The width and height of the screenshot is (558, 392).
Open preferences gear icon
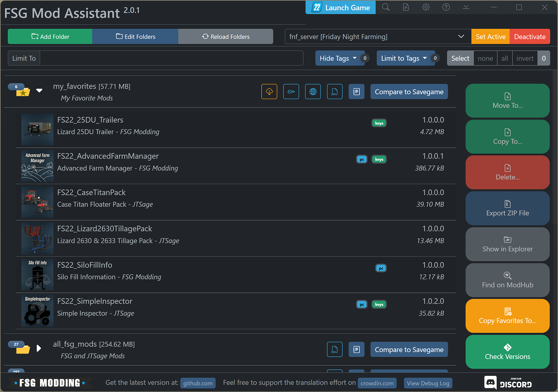tap(426, 7)
